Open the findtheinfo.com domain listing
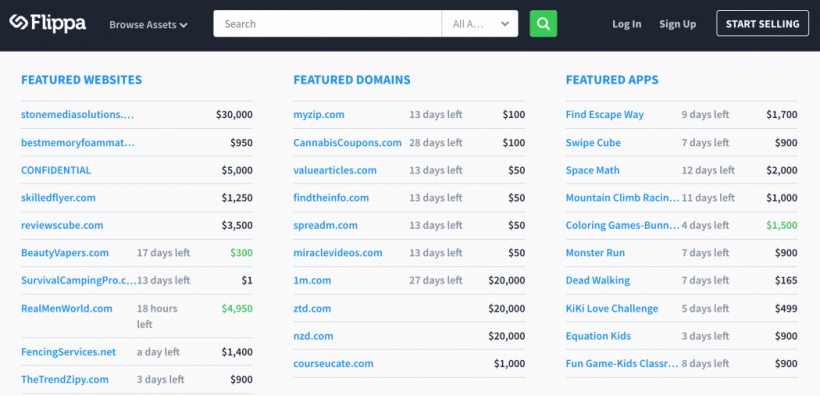This screenshot has height=396, width=820. coord(331,198)
